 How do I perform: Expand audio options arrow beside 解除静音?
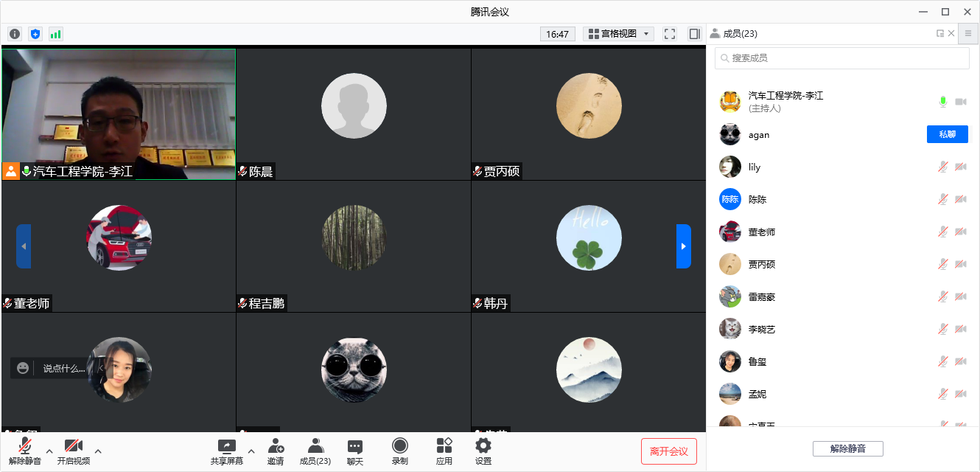(49, 451)
